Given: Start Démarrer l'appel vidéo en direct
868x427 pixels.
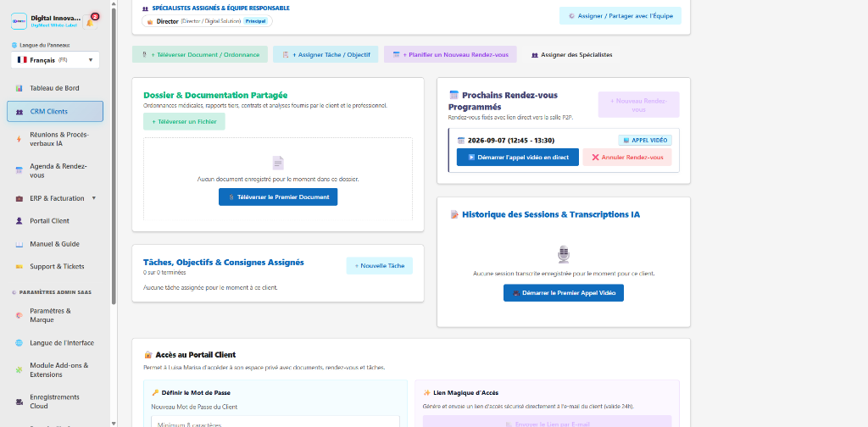Looking at the screenshot, I should [518, 157].
